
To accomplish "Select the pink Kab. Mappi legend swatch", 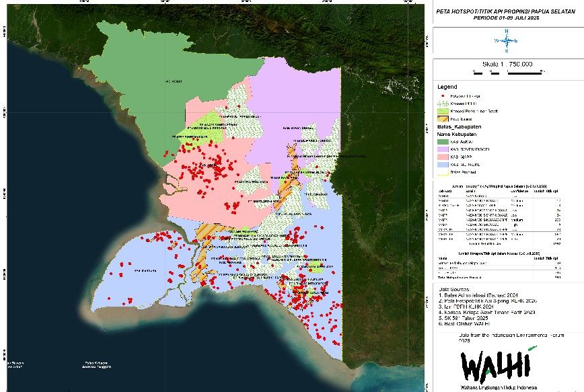I will (443, 157).
